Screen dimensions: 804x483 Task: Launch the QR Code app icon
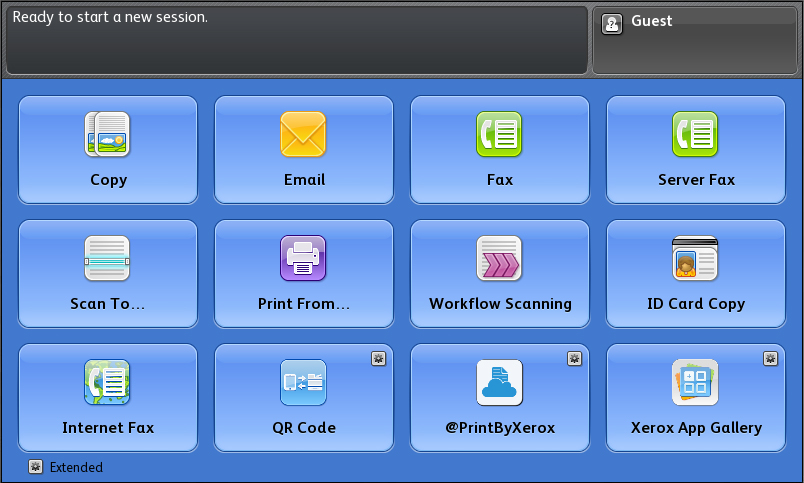(304, 382)
